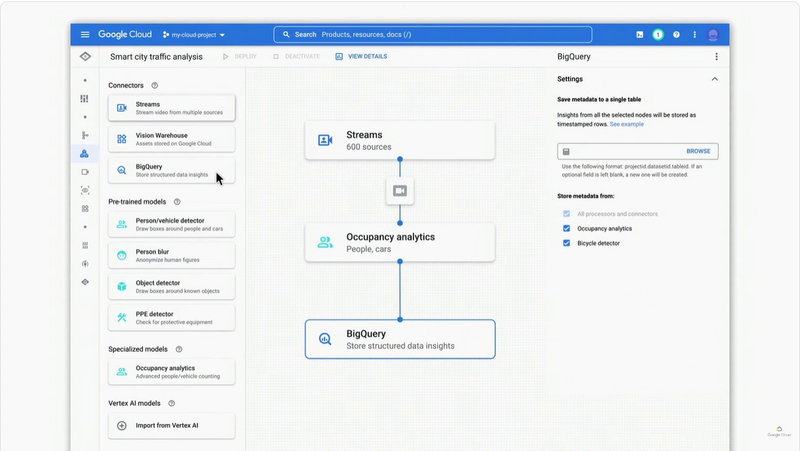
Task: Select the BigQuery connector in sidebar
Action: [x=171, y=170]
